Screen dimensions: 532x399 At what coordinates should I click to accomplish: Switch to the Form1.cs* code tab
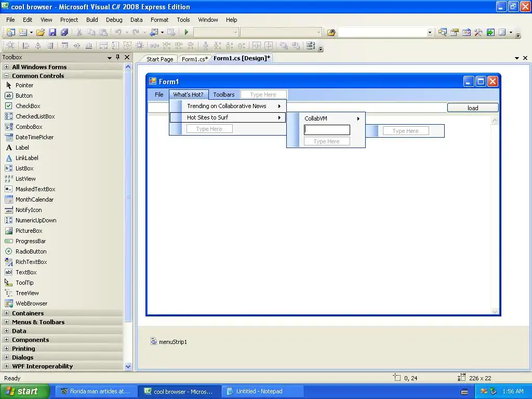pyautogui.click(x=195, y=59)
